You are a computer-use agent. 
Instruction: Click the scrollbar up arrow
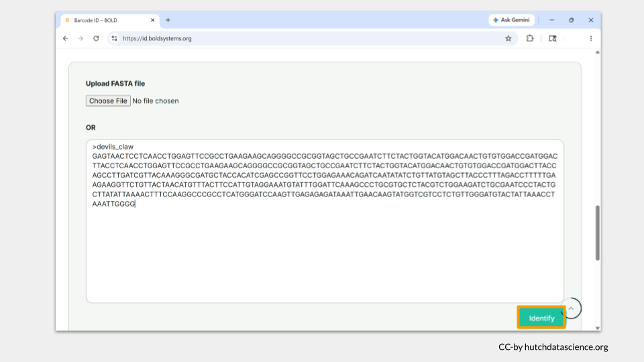[x=598, y=52]
